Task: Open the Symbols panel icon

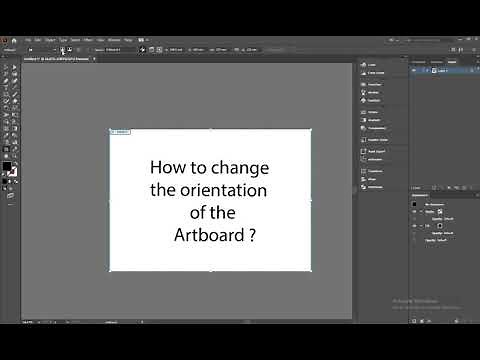Action: [364, 100]
